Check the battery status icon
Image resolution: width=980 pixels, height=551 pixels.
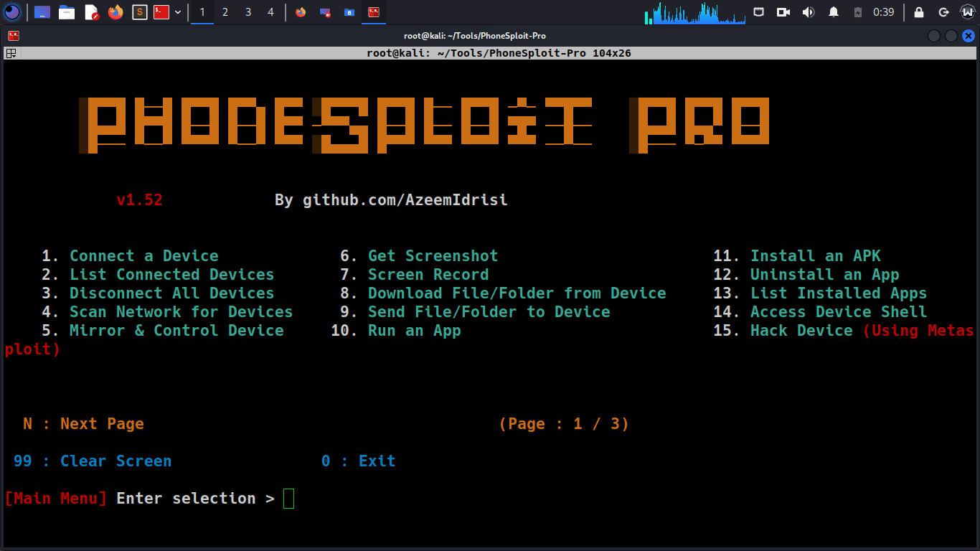pyautogui.click(x=857, y=11)
